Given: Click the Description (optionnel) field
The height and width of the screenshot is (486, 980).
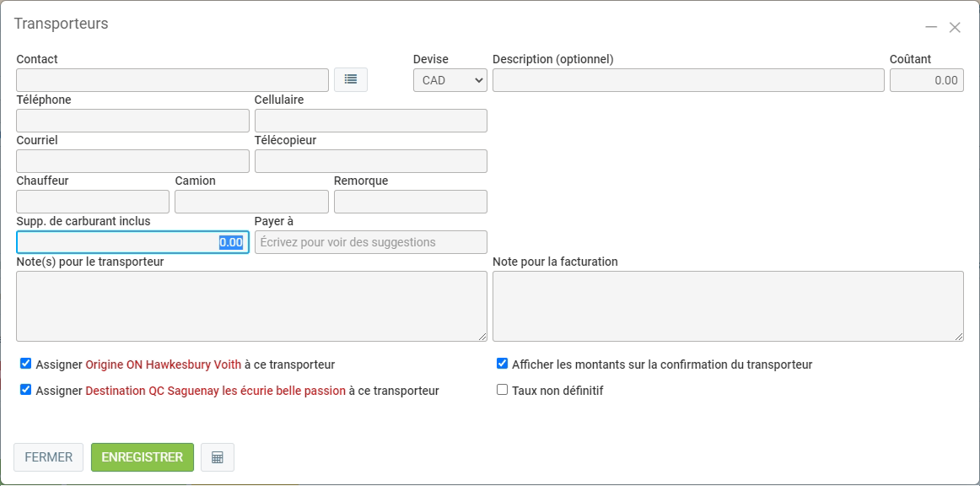Looking at the screenshot, I should click(x=687, y=80).
